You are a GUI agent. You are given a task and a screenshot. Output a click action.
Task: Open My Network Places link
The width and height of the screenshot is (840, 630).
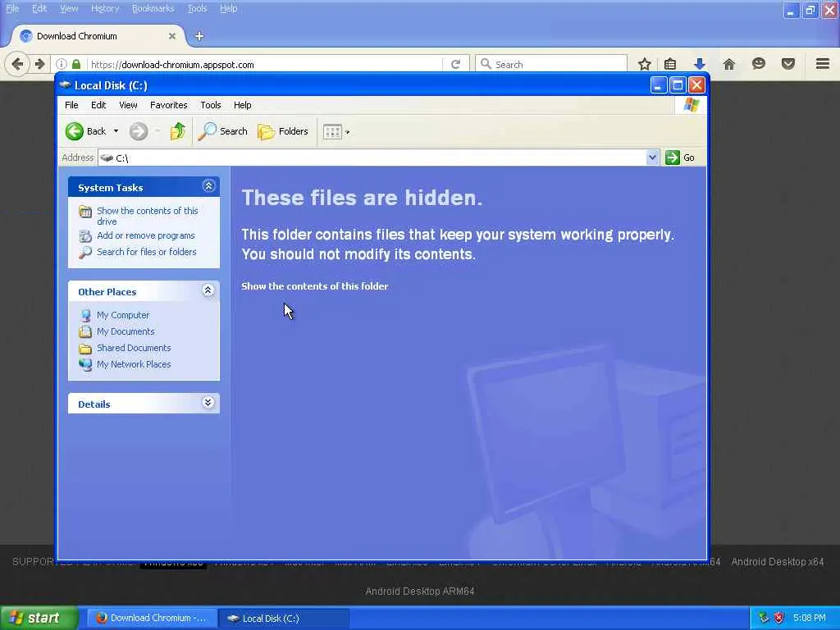pos(134,363)
